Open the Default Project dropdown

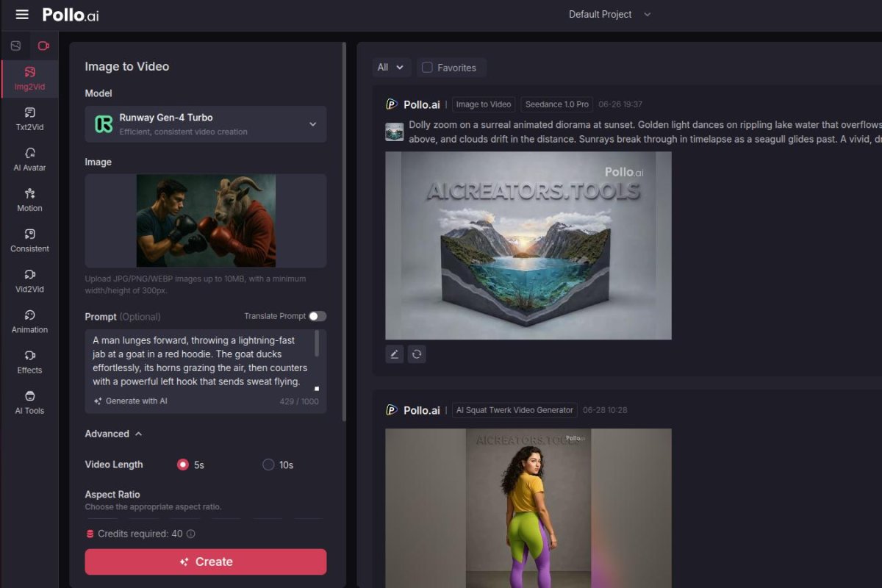[609, 14]
